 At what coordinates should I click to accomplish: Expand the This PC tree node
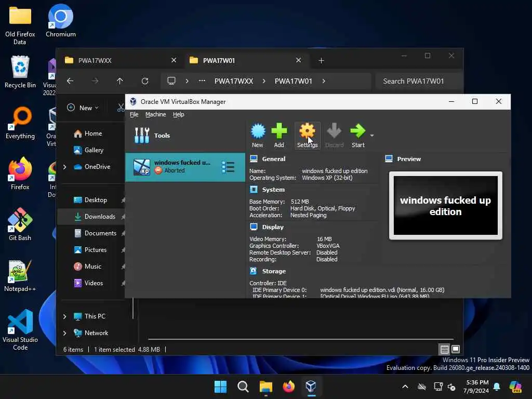(x=64, y=316)
